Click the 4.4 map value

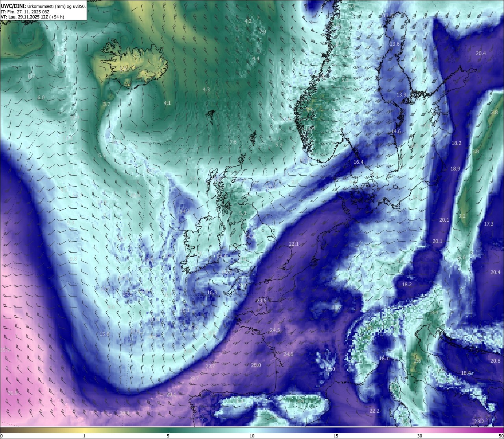click(x=256, y=59)
